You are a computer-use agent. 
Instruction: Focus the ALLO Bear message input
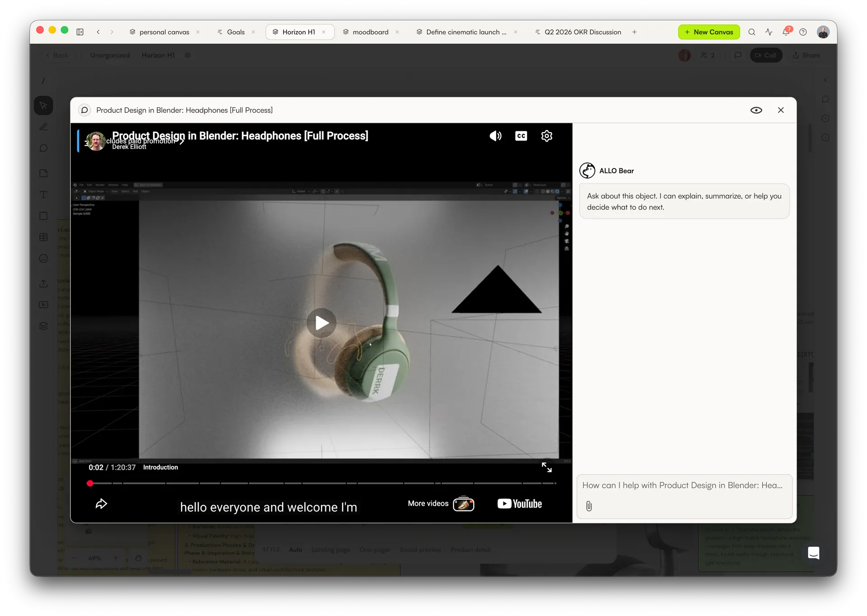684,485
